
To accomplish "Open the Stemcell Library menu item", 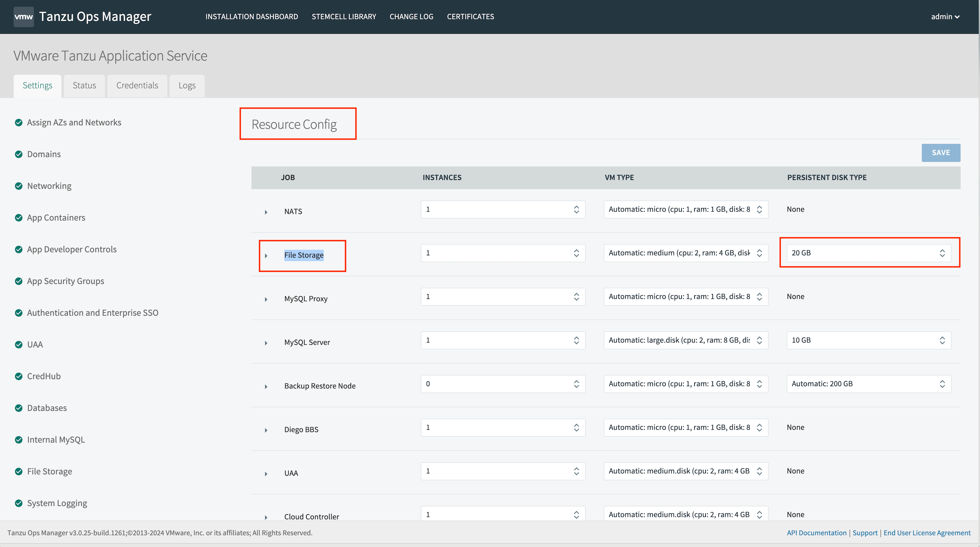I will [344, 17].
